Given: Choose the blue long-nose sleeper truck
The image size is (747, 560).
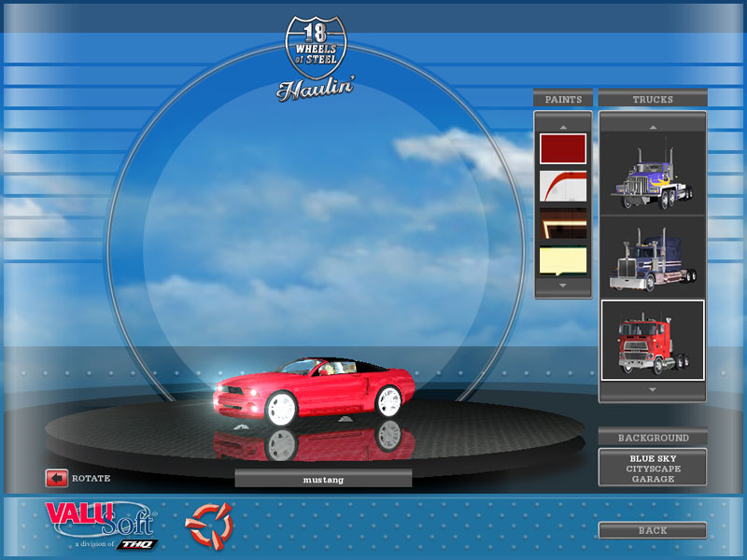Looking at the screenshot, I should 653,258.
